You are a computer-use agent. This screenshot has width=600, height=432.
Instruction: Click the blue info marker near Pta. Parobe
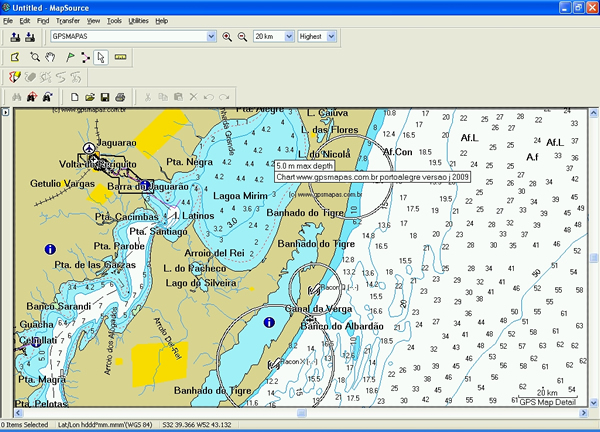click(x=49, y=247)
